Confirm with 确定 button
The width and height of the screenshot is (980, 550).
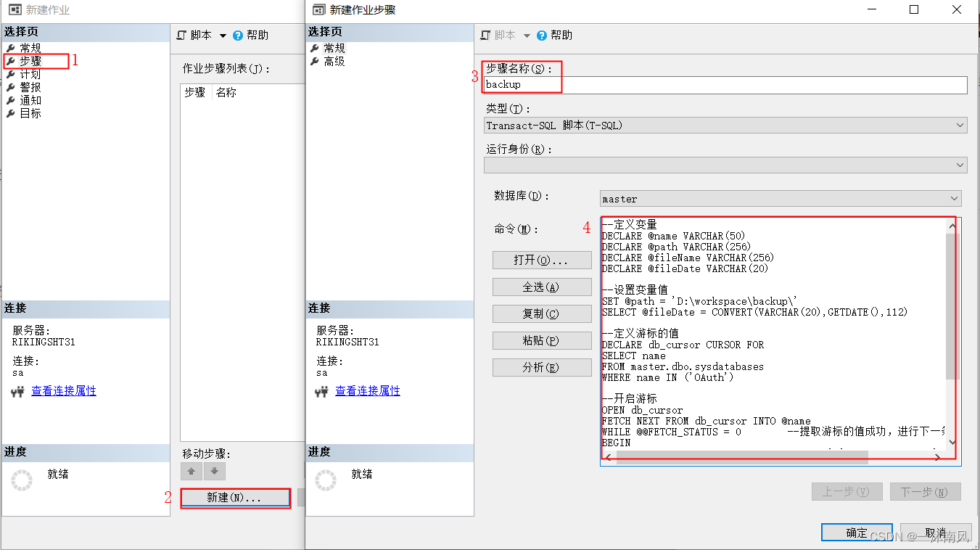point(857,533)
